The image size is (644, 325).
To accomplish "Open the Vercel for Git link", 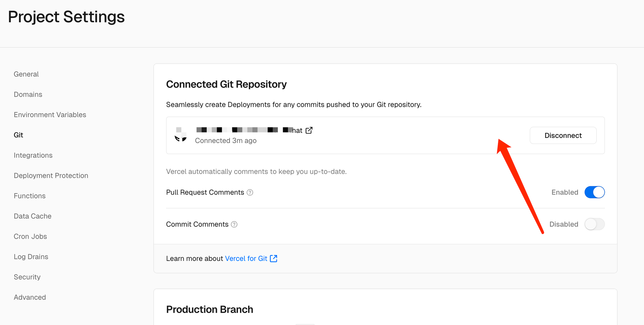I will (246, 258).
